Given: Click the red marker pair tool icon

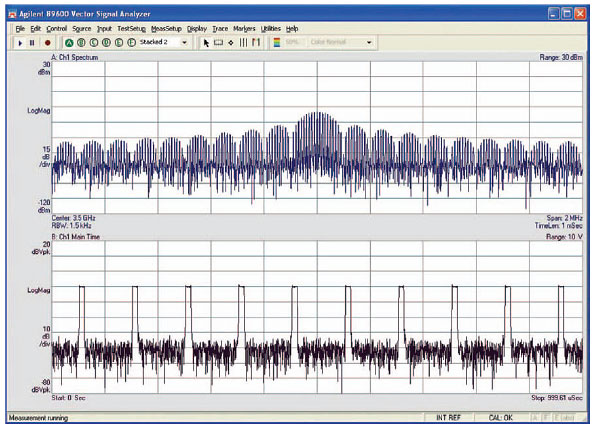Looking at the screenshot, I should coord(256,43).
